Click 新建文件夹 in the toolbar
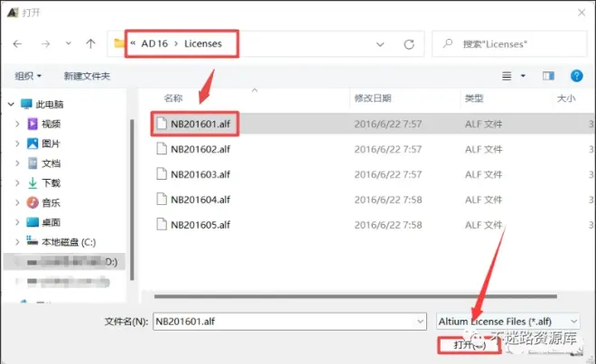The height and width of the screenshot is (364, 596). tap(87, 76)
